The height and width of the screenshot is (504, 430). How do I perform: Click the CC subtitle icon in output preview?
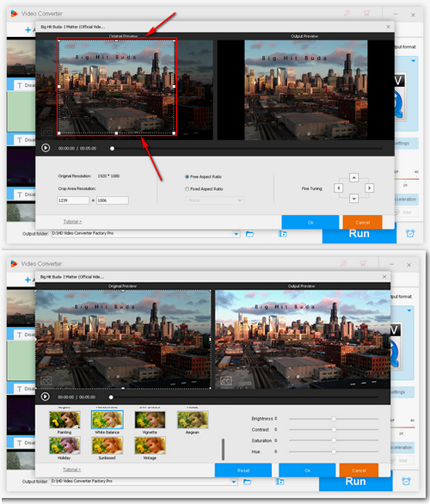pyautogui.click(x=226, y=381)
